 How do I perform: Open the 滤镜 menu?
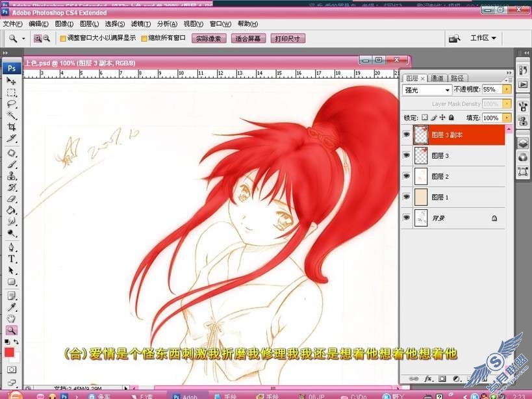tap(141, 24)
